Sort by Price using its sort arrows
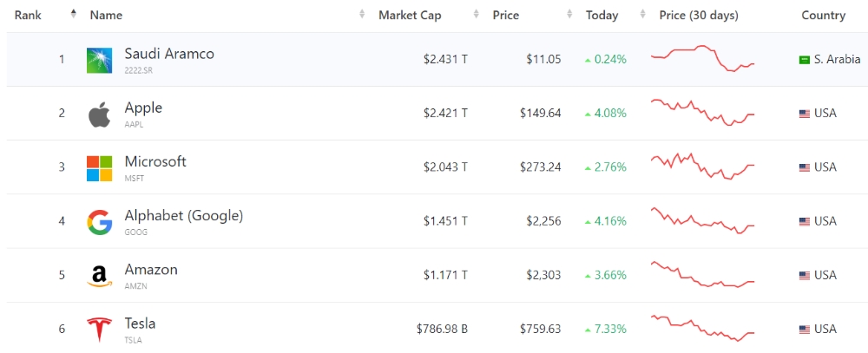 pyautogui.click(x=569, y=14)
